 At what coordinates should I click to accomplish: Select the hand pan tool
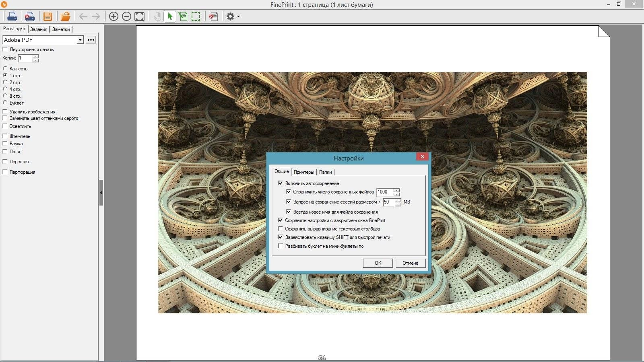click(x=157, y=16)
